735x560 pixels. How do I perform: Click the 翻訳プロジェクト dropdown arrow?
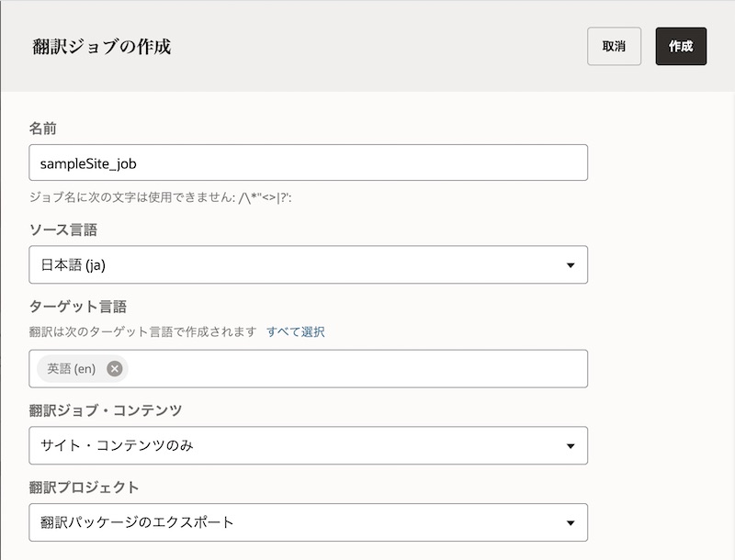(x=571, y=523)
